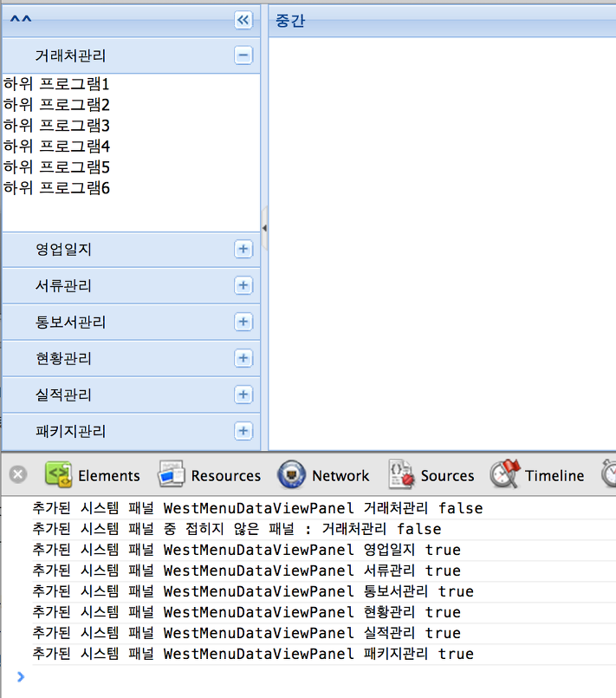Click the ^^ west panel title
The width and height of the screenshot is (616, 698).
21,20
